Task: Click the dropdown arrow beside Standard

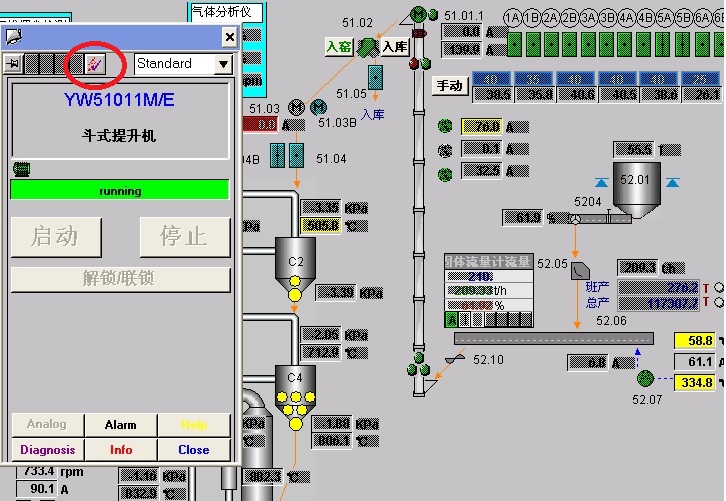Action: pyautogui.click(x=223, y=64)
